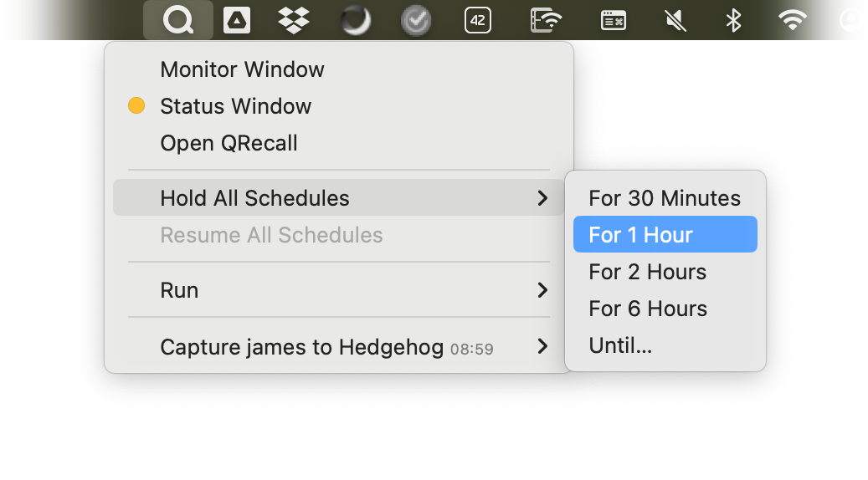Select Hold All Schedules menu item

tap(339, 197)
